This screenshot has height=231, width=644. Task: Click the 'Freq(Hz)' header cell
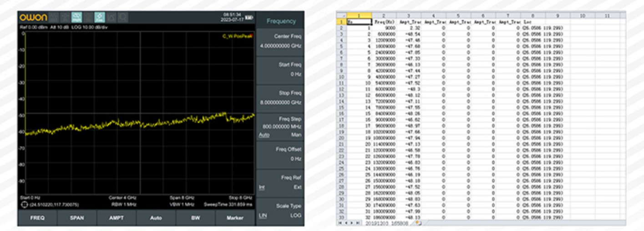384,21
